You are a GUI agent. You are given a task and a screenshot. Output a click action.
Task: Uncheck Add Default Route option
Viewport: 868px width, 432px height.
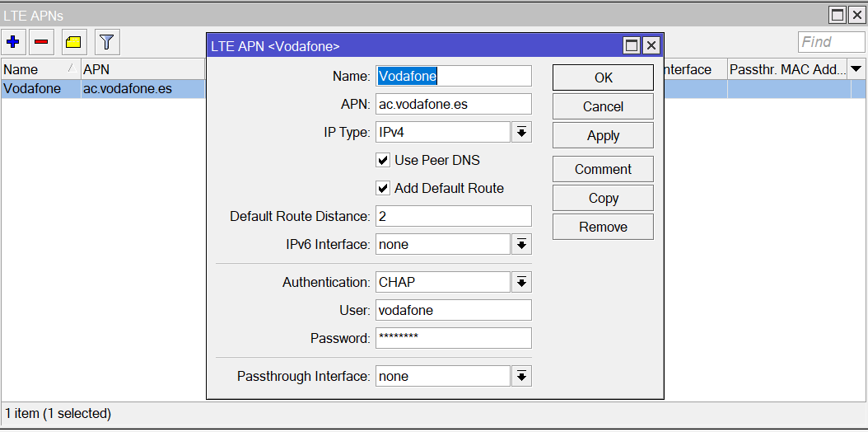click(383, 188)
